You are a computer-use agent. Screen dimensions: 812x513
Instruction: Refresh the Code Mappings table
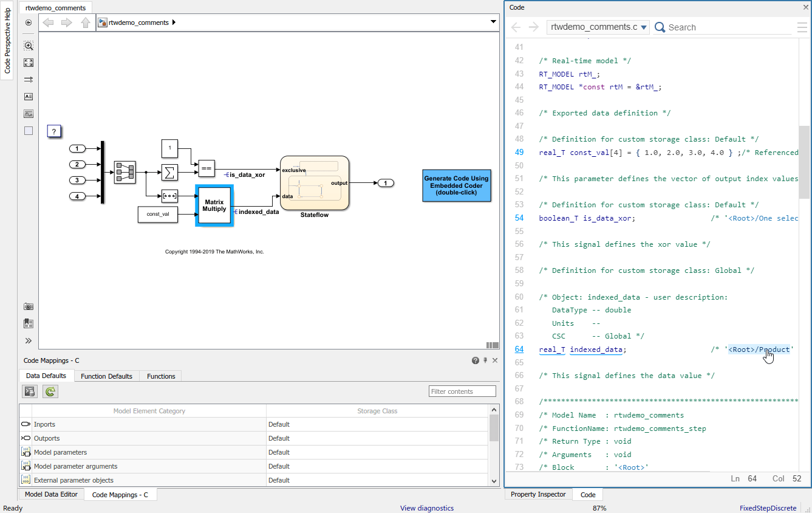click(x=50, y=391)
